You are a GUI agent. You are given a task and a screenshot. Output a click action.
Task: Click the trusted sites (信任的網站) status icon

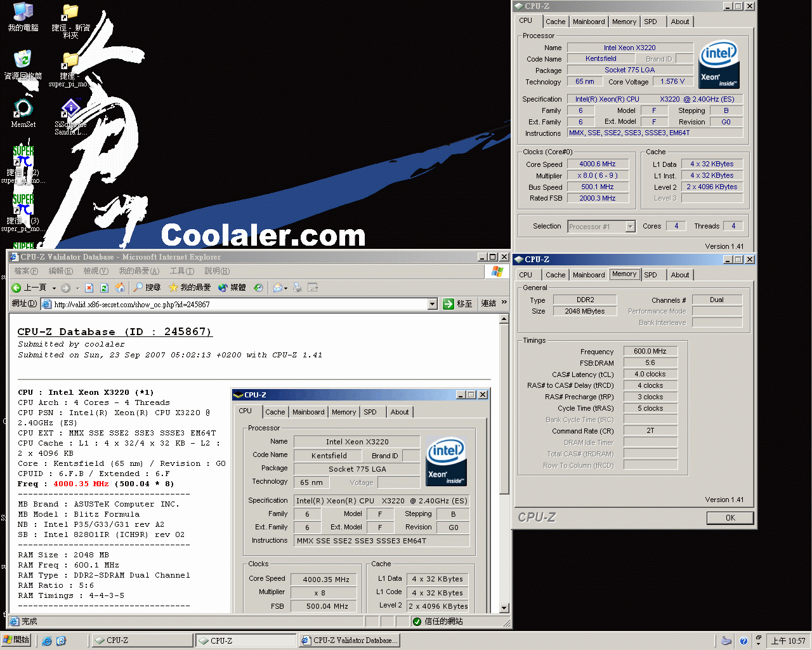[417, 621]
